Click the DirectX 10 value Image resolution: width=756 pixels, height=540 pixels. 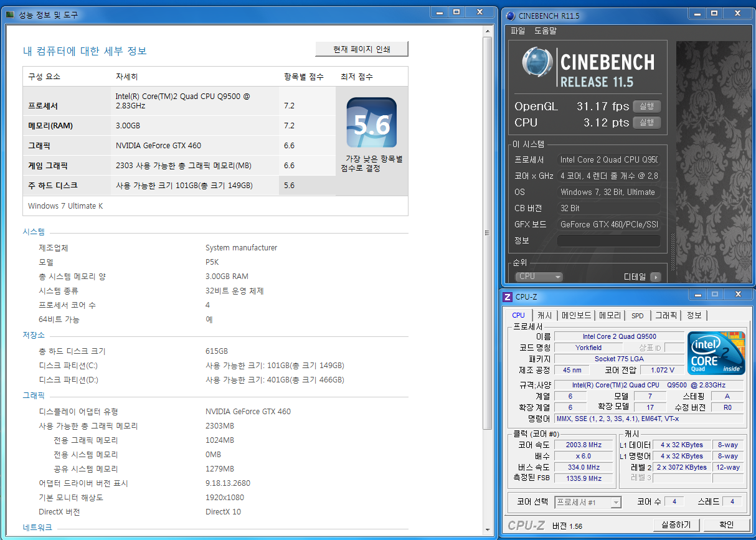click(x=223, y=512)
